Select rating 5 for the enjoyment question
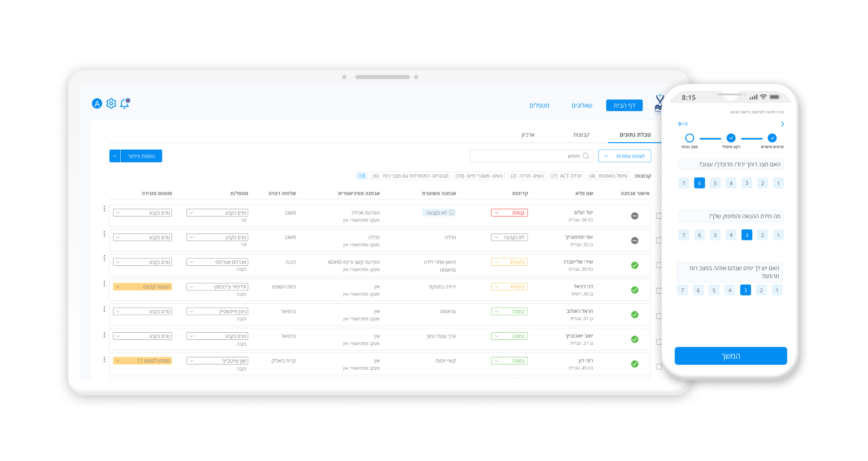868x461 pixels. pos(715,235)
